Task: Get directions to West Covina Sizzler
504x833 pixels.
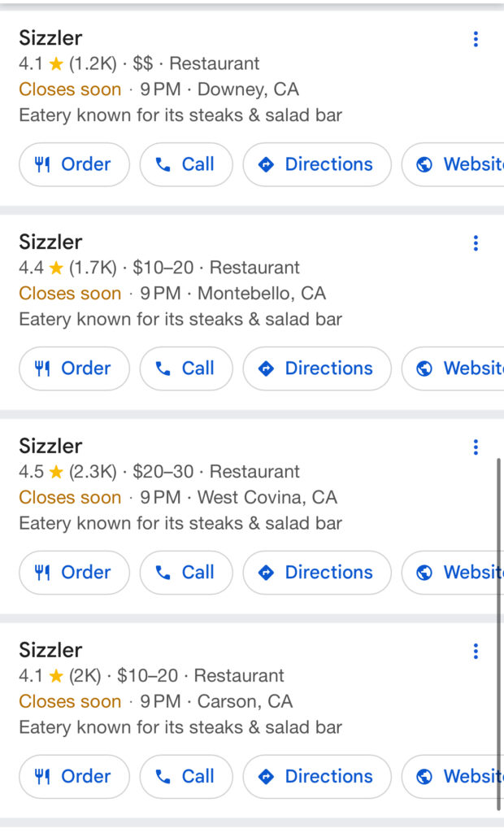Action: click(317, 573)
